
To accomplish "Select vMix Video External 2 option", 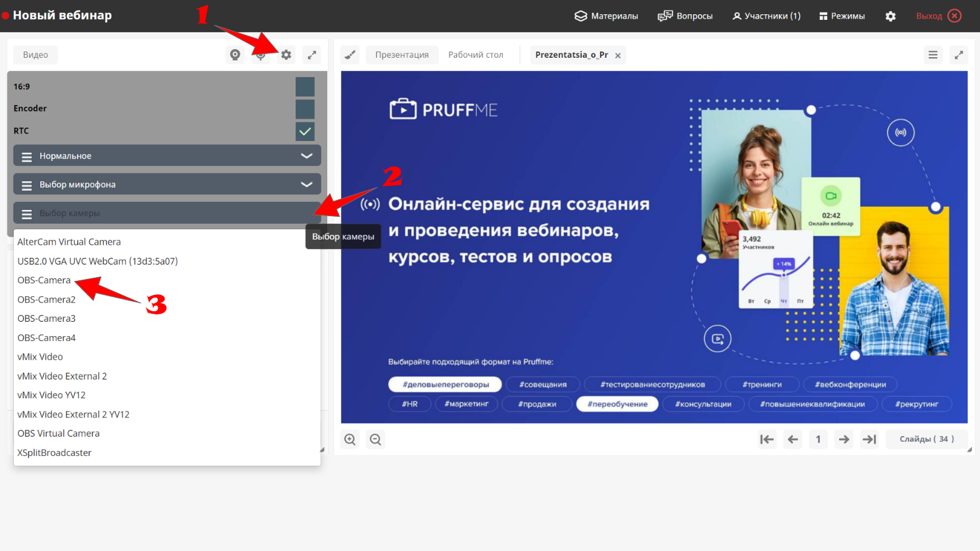I will click(167, 376).
